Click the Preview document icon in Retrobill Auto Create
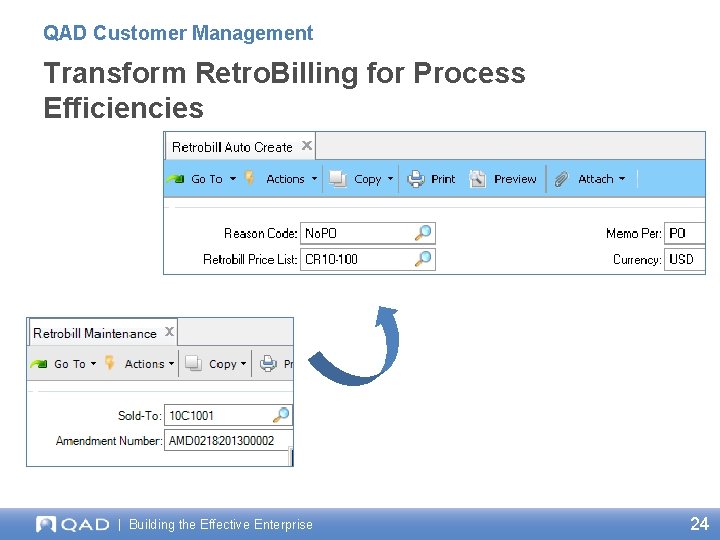 (x=478, y=179)
